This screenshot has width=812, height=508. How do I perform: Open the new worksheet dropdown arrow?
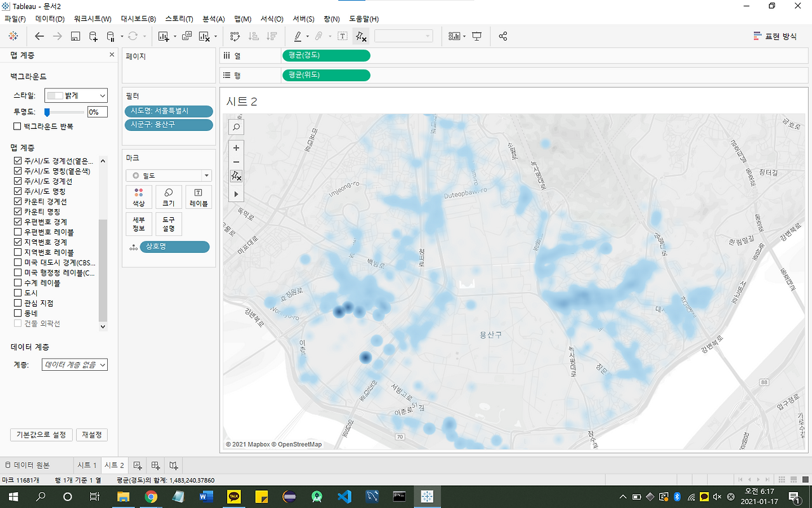click(174, 36)
